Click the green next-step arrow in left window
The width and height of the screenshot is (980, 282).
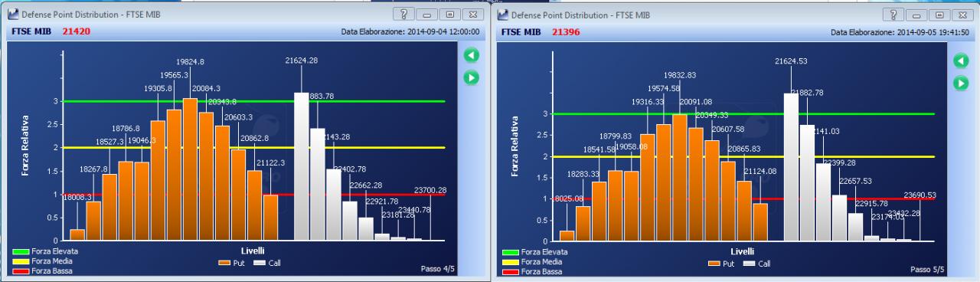pos(471,77)
